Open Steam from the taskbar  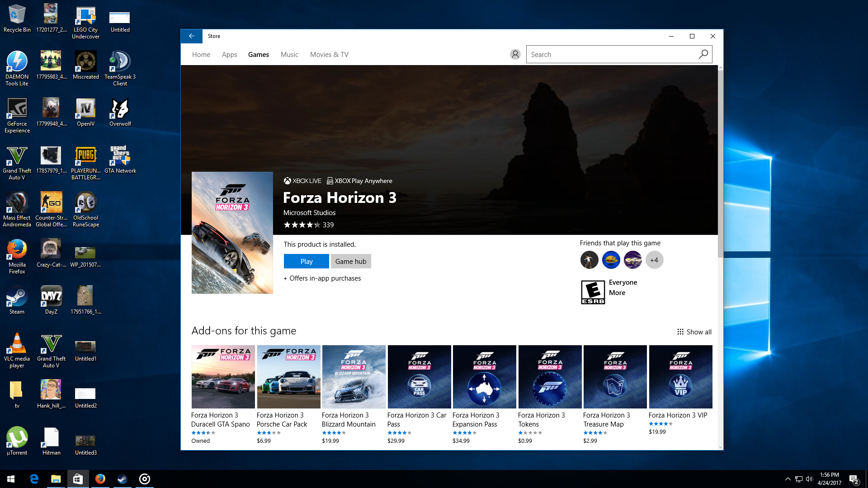pyautogui.click(x=123, y=479)
